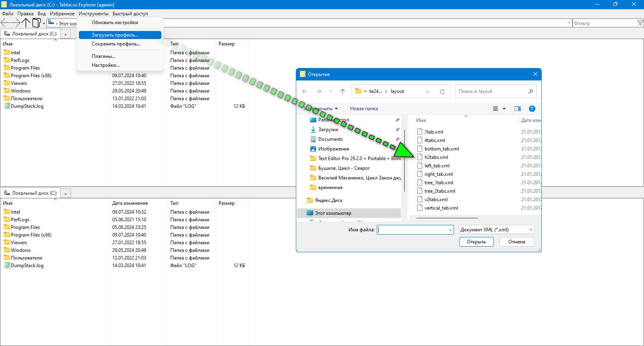Image resolution: width=644 pixels, height=346 pixels.
Task: Click the new tab document icon in toolbar
Action: [x=36, y=23]
